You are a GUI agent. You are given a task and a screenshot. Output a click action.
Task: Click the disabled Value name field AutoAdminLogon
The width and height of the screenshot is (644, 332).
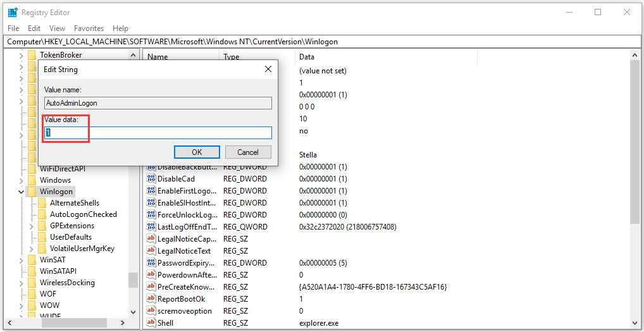pyautogui.click(x=158, y=103)
